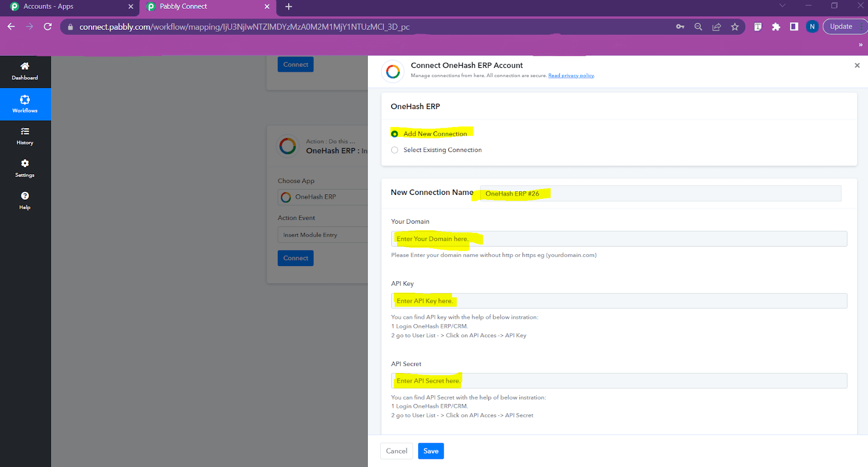Viewport: 868px width, 467px height.
Task: Open History in the sidebar
Action: tap(25, 136)
